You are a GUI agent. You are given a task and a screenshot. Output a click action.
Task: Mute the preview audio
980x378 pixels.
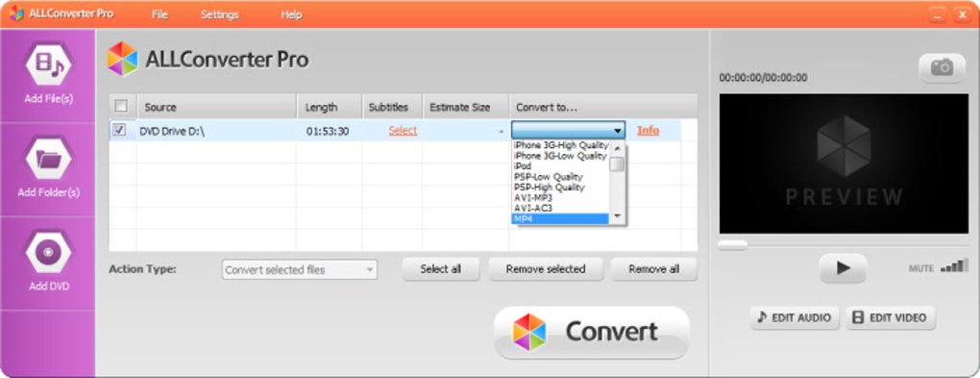[x=920, y=268]
